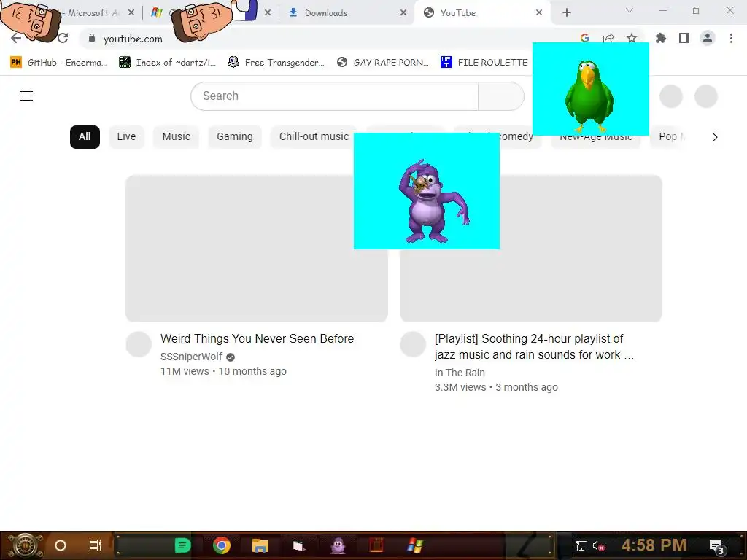Click the Google icon in the address bar

click(x=584, y=38)
